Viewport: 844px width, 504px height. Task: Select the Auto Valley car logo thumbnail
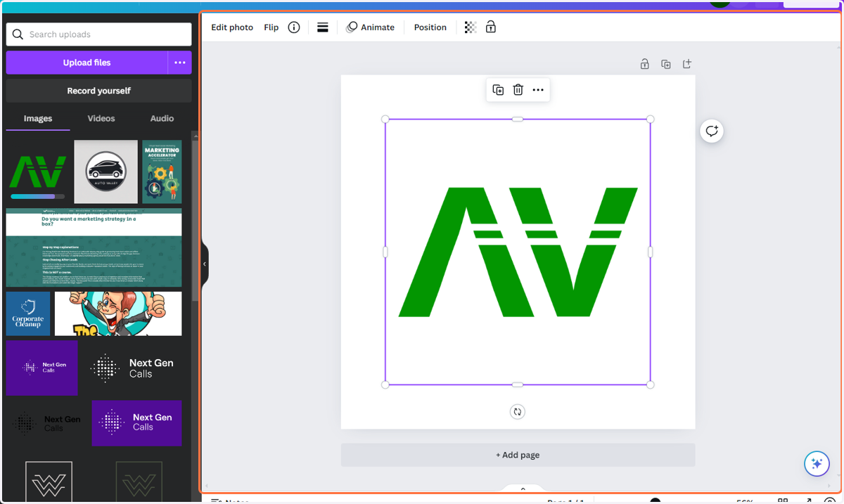(x=106, y=172)
